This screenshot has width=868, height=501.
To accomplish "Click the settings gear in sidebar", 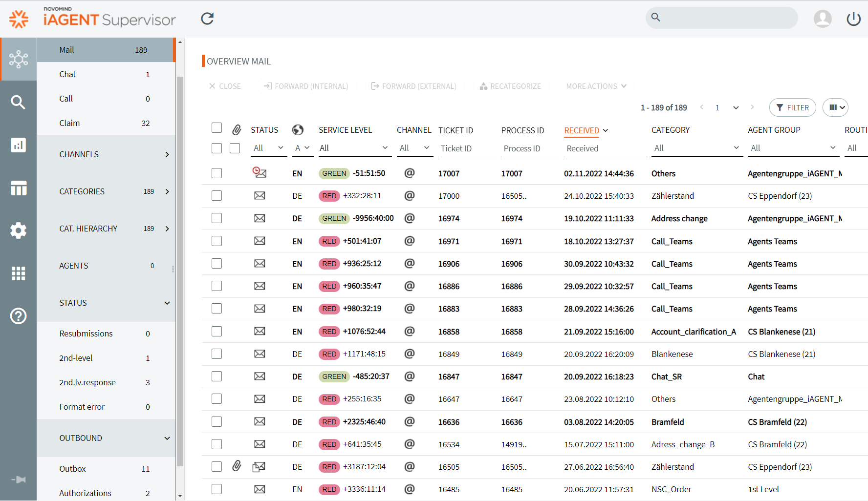I will coord(18,230).
